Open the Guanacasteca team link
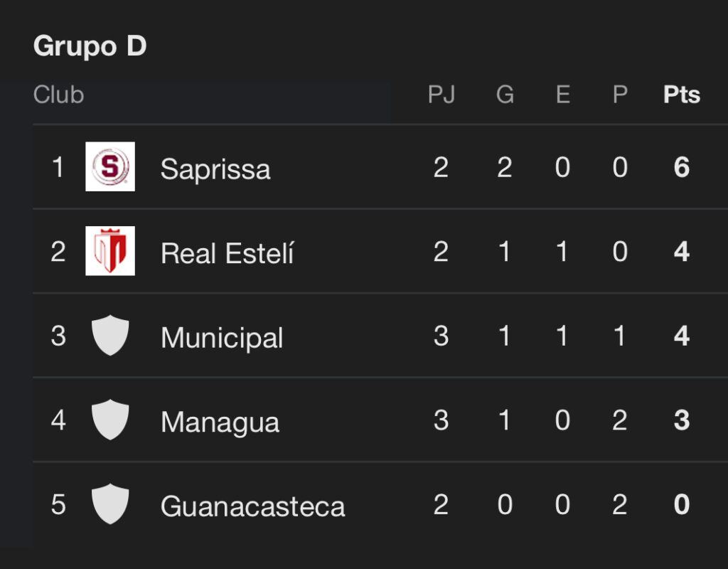This screenshot has width=728, height=569. (252, 506)
